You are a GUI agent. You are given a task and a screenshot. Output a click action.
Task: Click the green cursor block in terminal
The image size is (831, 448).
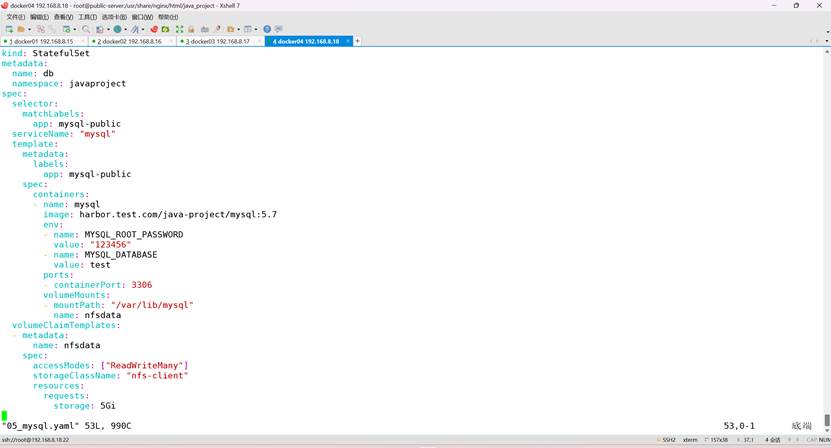[x=4, y=416]
